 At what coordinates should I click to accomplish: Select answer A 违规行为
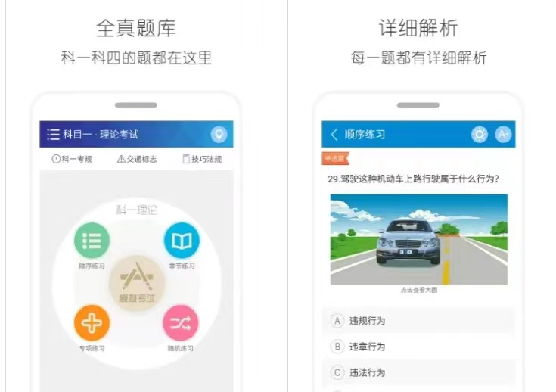[418, 321]
